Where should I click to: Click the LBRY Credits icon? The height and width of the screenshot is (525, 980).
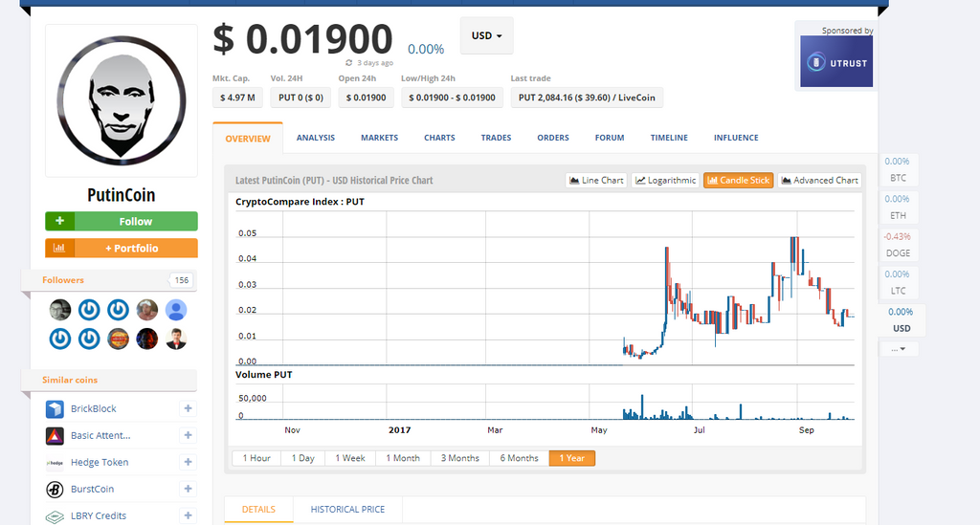(55, 515)
